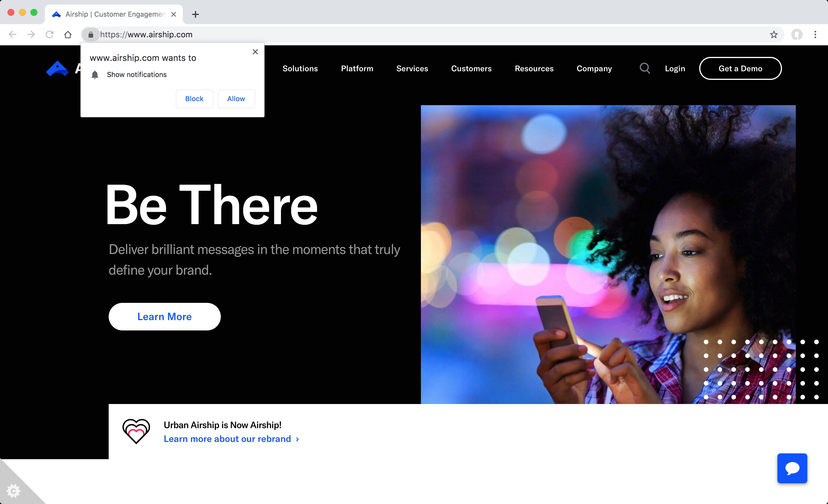Open Chrome three-dot menu

pos(815,34)
